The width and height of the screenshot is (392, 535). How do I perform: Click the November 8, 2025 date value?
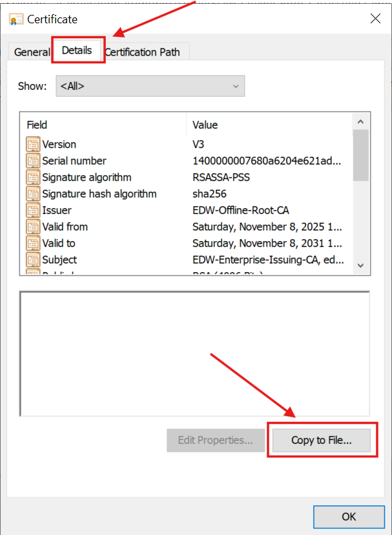[x=267, y=227]
